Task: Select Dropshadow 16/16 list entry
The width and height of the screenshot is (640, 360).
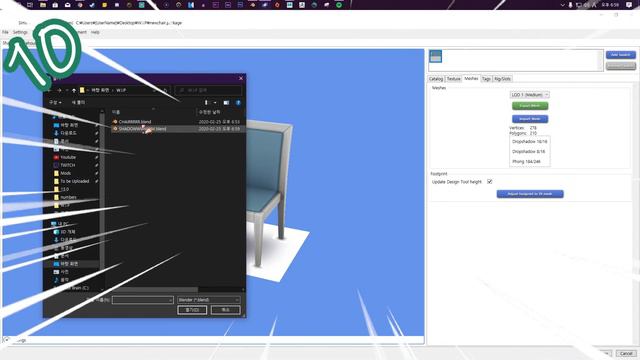Action: tap(529, 142)
